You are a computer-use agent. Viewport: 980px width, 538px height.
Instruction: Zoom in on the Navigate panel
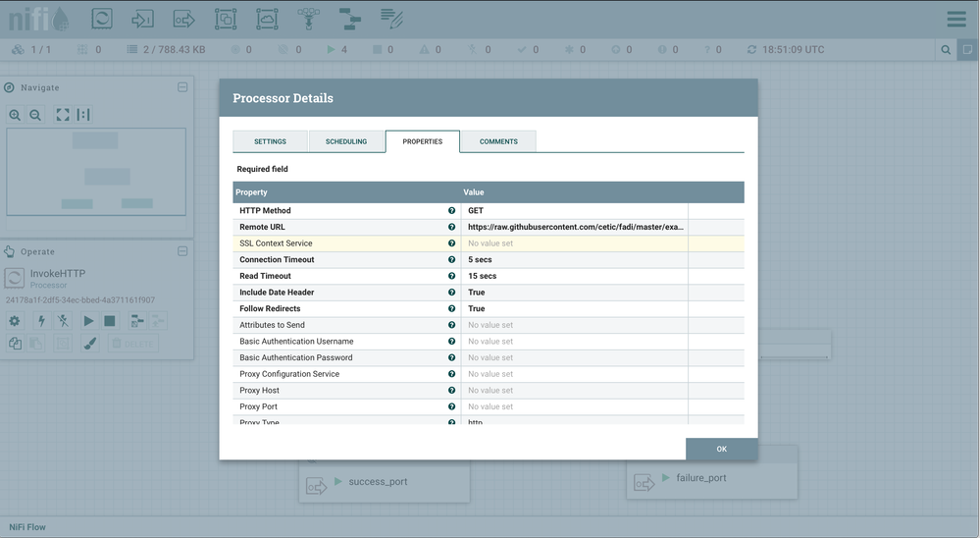pyautogui.click(x=15, y=115)
